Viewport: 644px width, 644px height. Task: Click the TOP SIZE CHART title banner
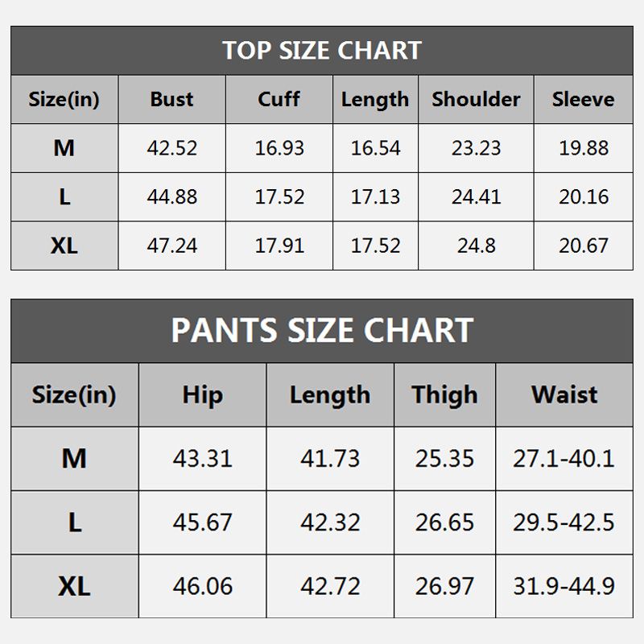click(x=322, y=51)
